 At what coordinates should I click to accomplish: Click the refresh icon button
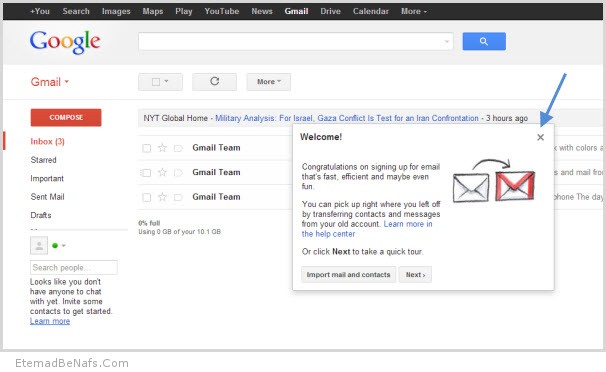pyautogui.click(x=214, y=82)
